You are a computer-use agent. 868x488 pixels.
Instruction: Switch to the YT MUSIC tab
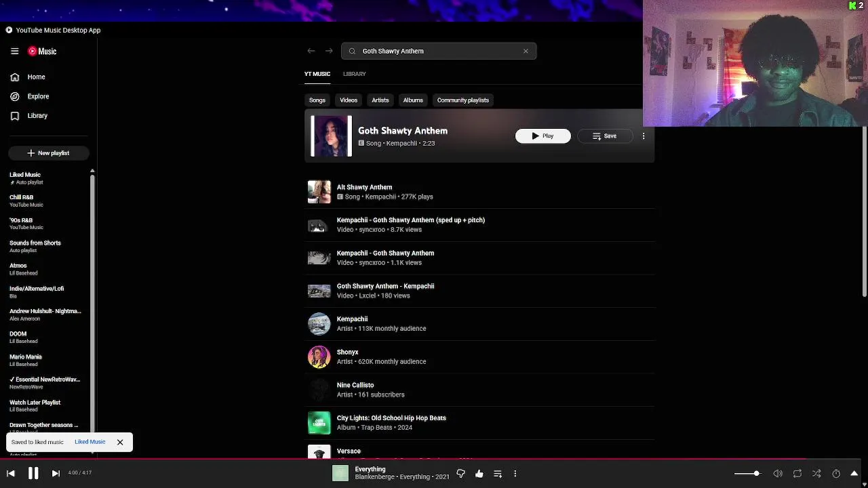tap(317, 74)
